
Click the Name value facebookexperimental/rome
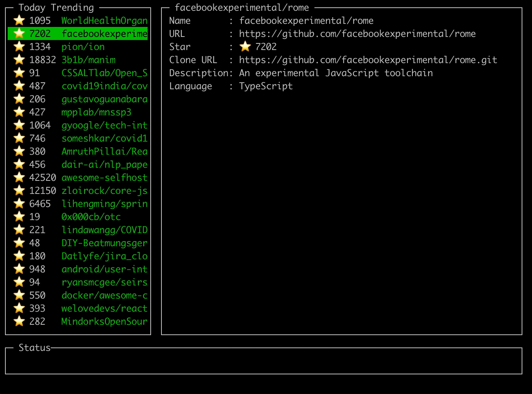coord(306,21)
